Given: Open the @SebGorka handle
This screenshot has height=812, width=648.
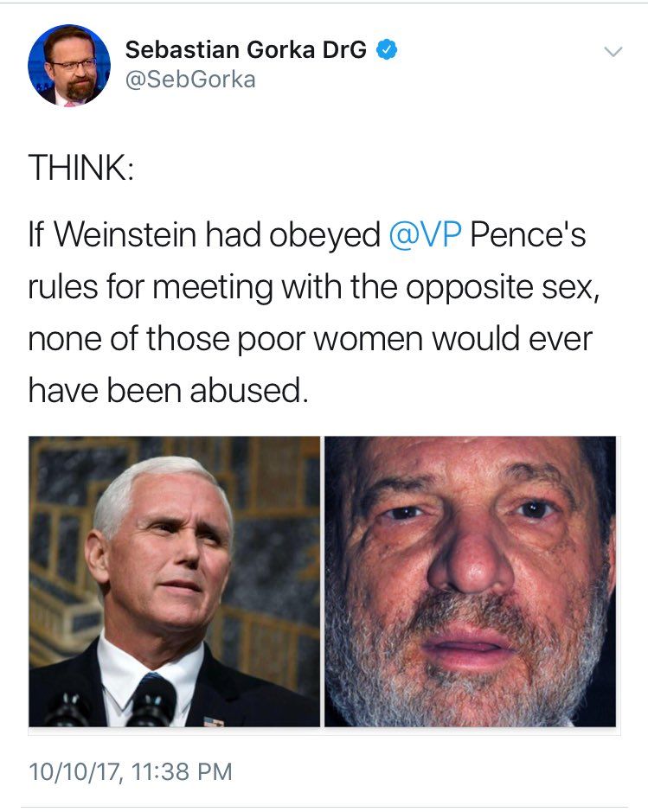Looking at the screenshot, I should [x=190, y=80].
